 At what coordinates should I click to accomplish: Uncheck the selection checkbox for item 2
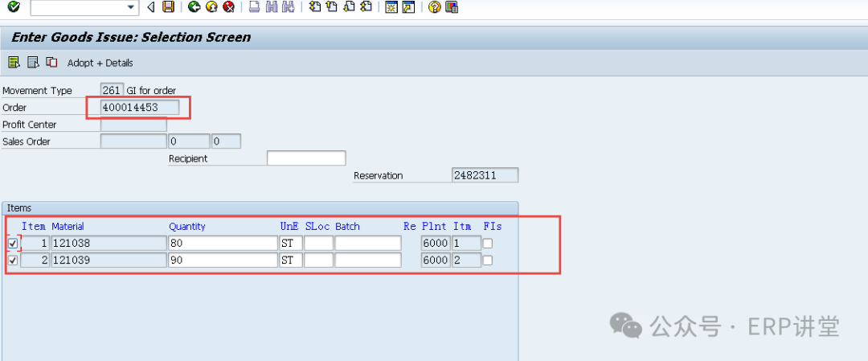point(12,260)
